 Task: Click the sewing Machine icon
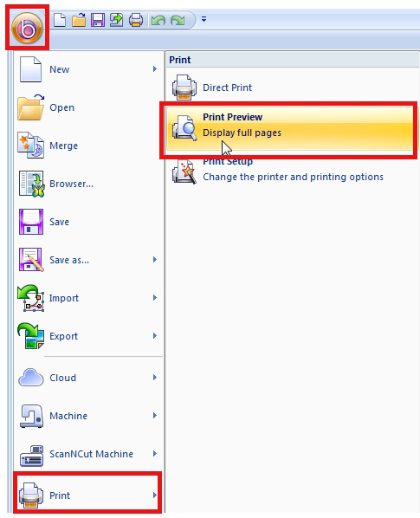(x=31, y=416)
